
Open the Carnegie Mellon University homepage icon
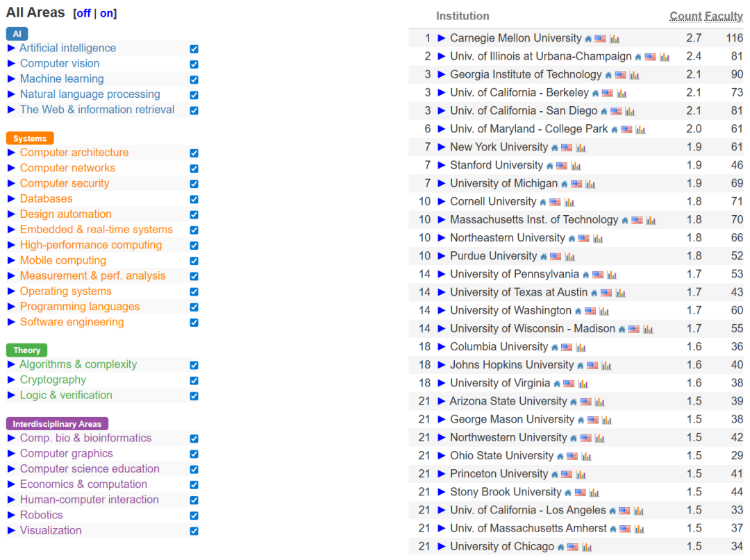[587, 38]
